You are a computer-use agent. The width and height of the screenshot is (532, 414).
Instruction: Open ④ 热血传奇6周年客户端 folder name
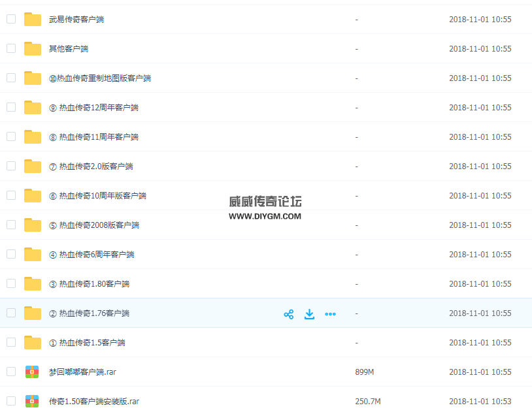click(x=91, y=255)
